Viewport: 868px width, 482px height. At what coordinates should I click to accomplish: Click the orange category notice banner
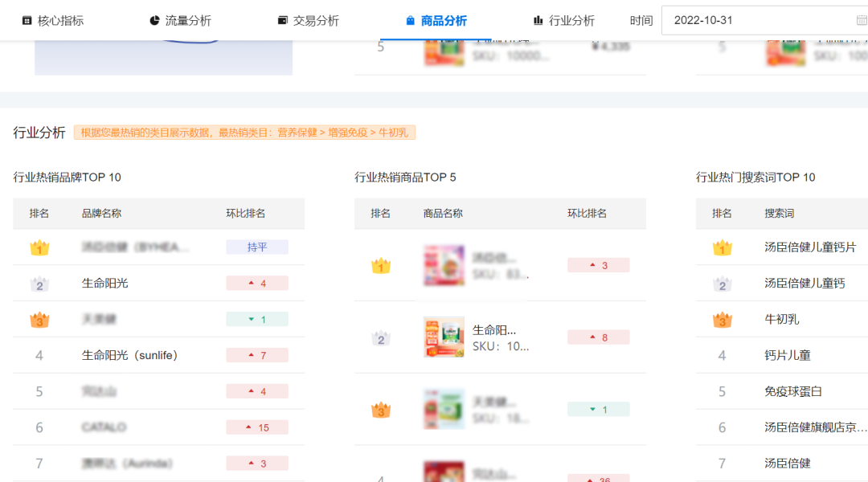[x=244, y=133]
